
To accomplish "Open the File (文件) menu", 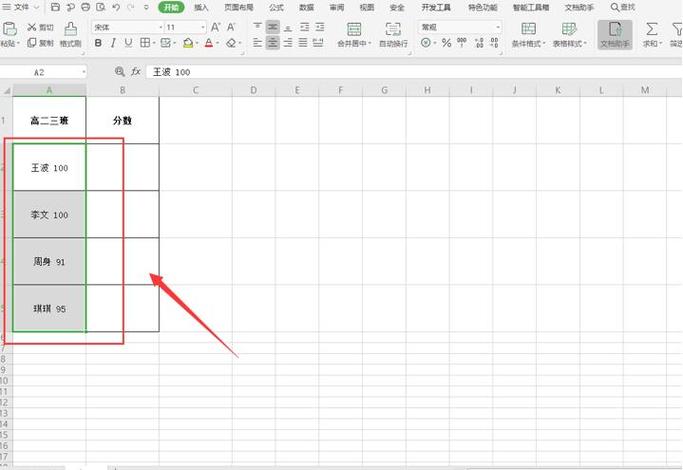I will coord(21,7).
